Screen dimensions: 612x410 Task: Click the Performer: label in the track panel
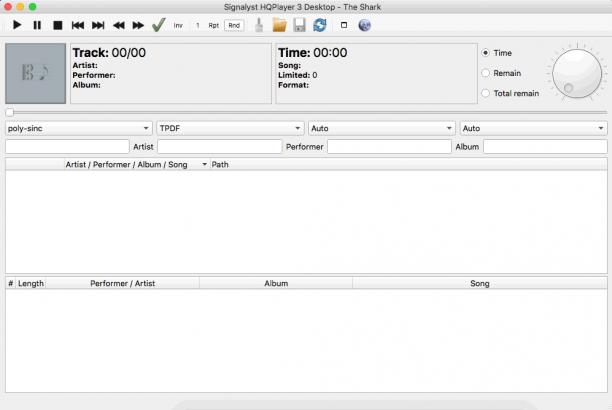pyautogui.click(x=94, y=75)
